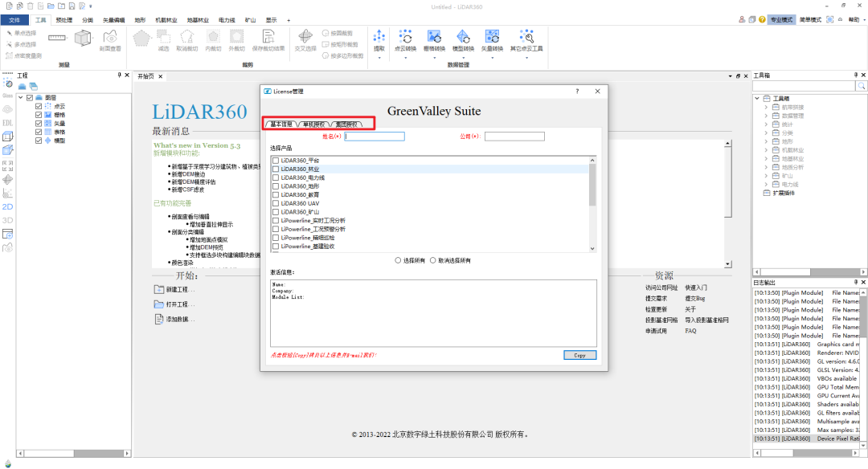Collapse the 图层 node in the project tree

(20, 98)
